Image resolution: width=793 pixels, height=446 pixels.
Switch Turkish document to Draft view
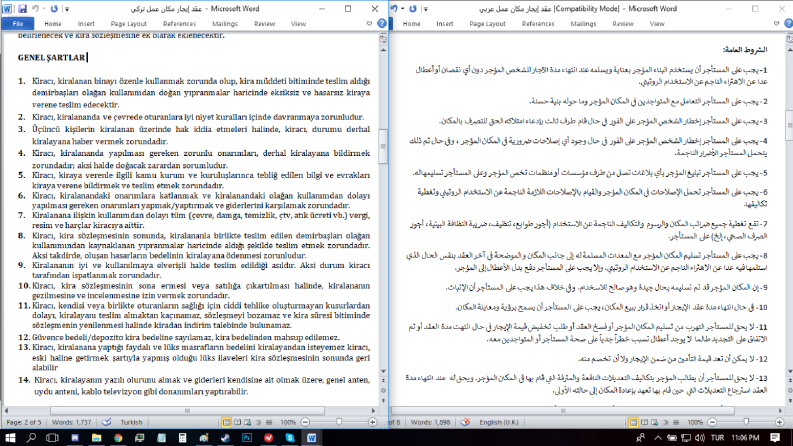[269, 422]
